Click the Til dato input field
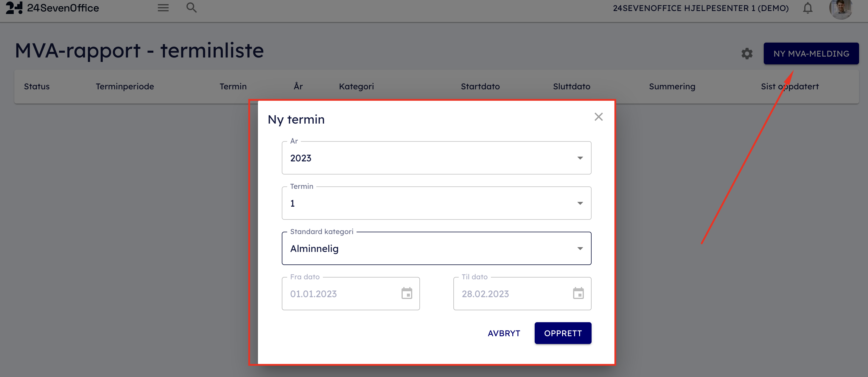The width and height of the screenshot is (868, 377). click(x=512, y=294)
